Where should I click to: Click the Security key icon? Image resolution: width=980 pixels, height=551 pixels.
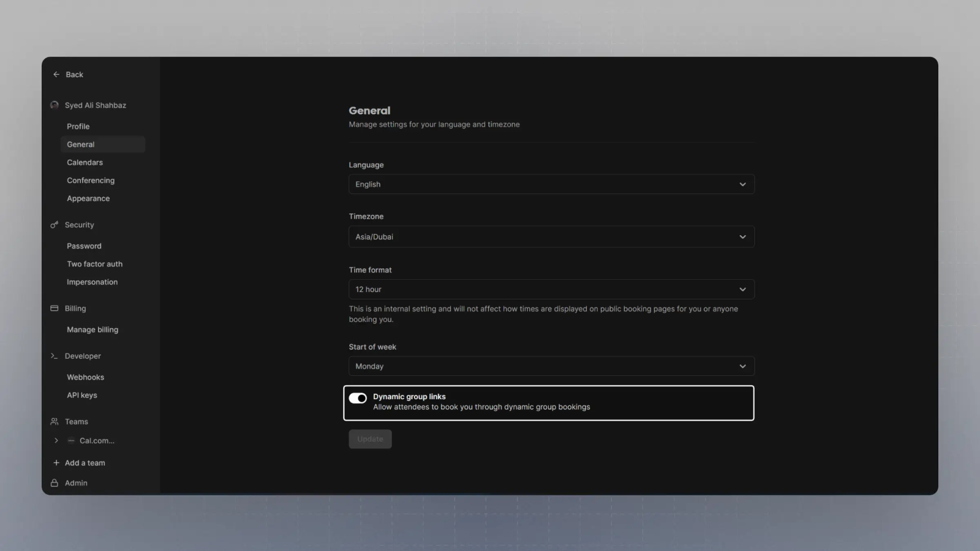[55, 225]
